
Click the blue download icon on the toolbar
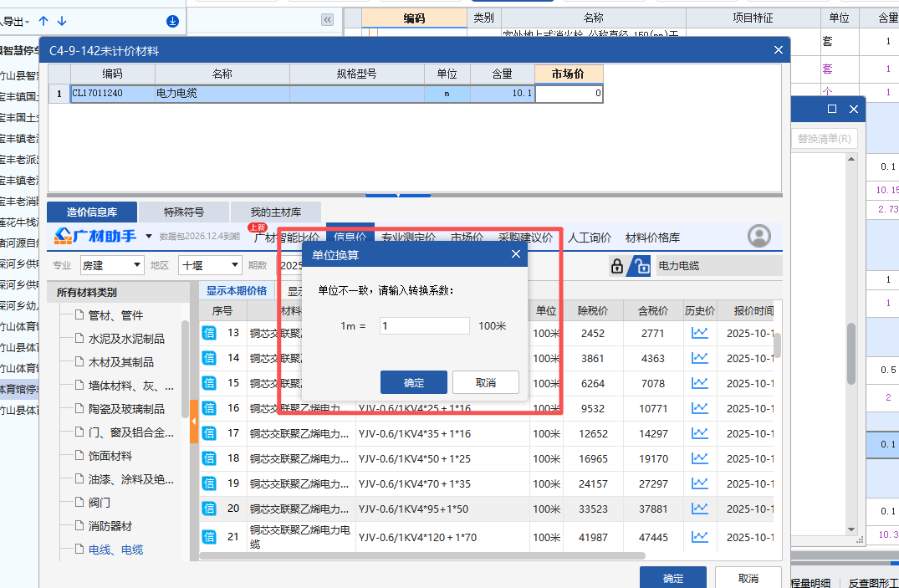[172, 21]
